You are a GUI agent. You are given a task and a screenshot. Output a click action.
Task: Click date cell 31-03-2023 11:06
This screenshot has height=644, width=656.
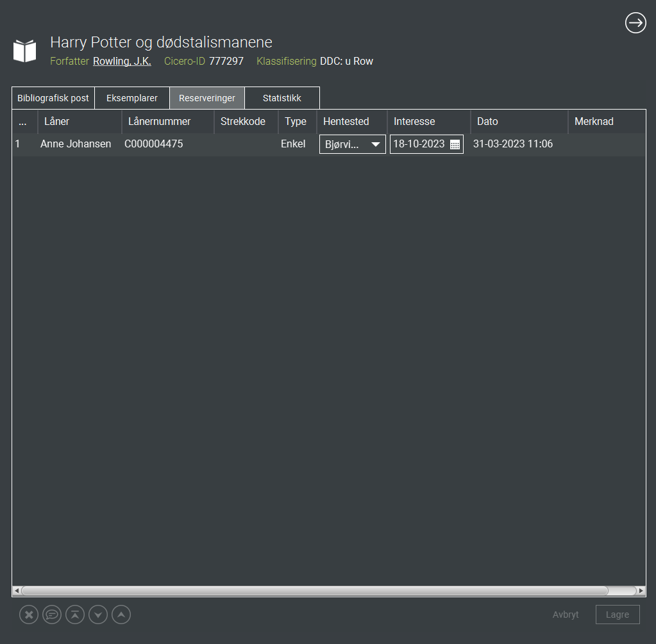pos(513,144)
